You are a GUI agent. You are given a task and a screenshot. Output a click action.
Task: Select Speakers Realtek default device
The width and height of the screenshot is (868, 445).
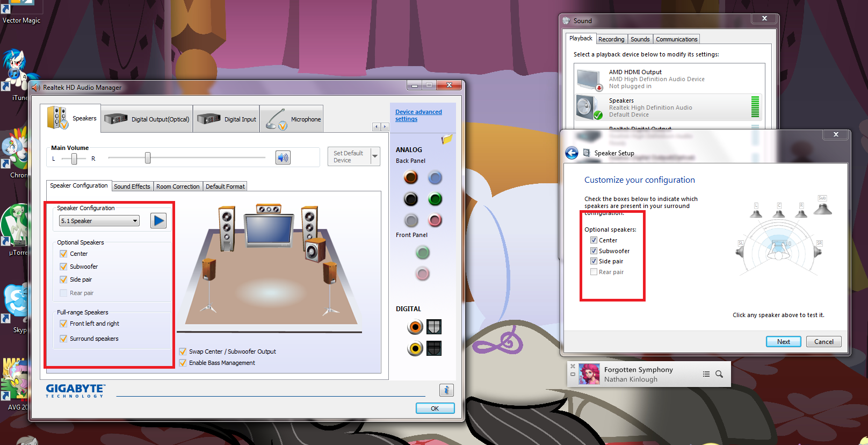[669, 107]
